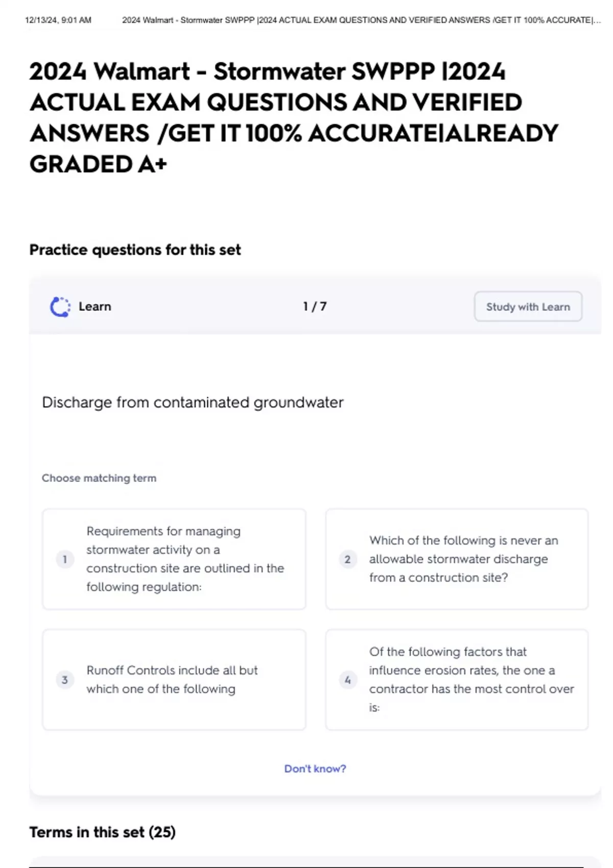
Task: Click the Study with Learn button
Action: [528, 306]
